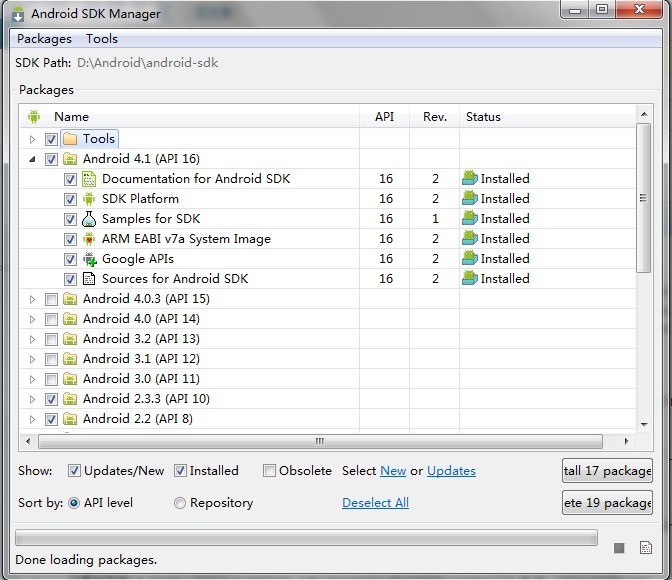
Task: Click the loading progress bar
Action: pos(306,538)
